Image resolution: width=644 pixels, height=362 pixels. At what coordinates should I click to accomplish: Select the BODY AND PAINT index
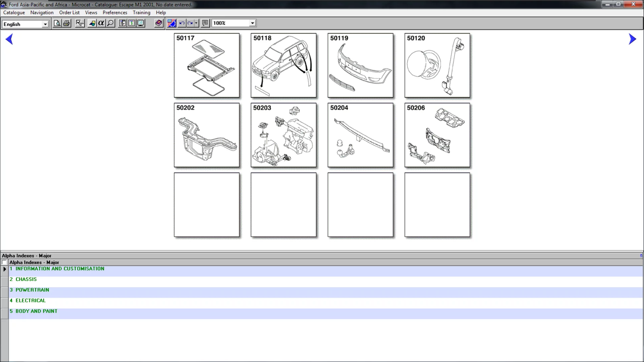pos(36,311)
